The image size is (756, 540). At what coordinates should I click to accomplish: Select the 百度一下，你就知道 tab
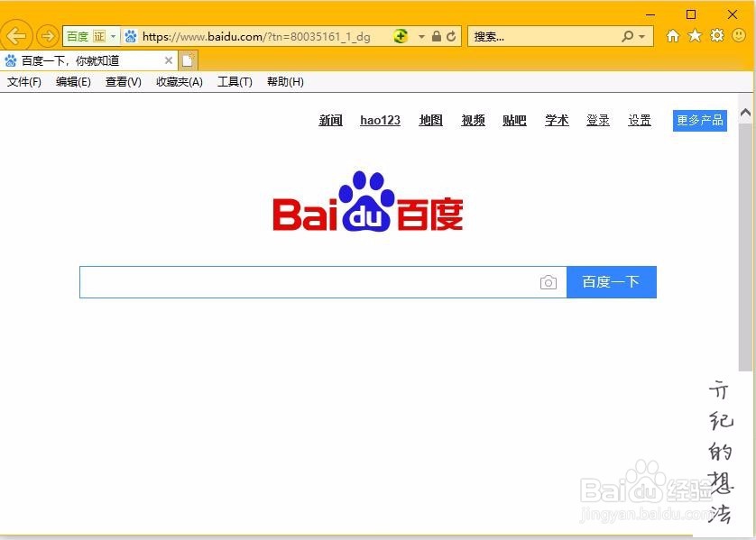coord(88,60)
